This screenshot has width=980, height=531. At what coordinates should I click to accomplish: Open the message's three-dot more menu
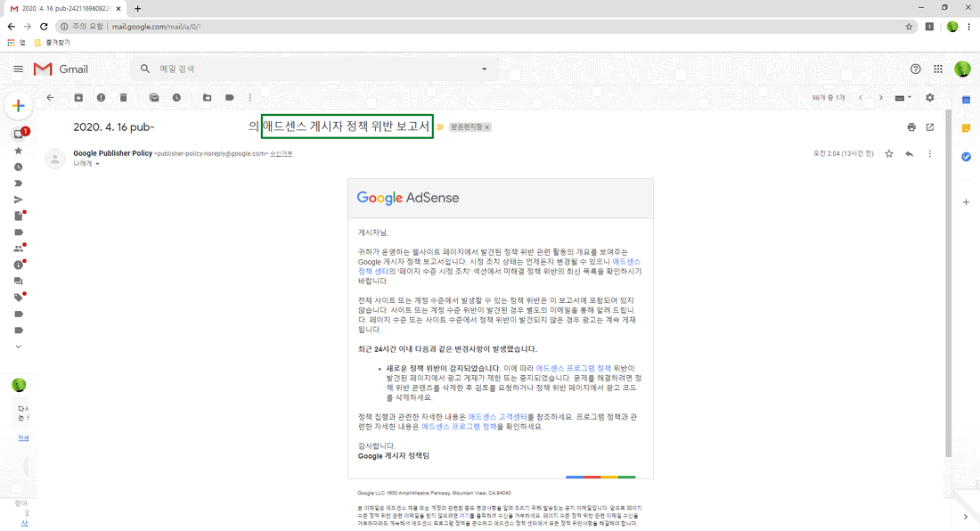coord(929,153)
